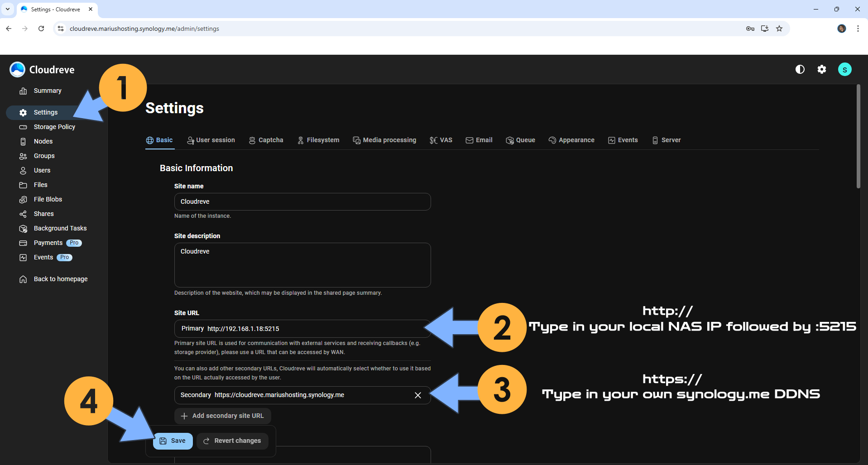The image size is (868, 465).
Task: Click the page vertical scrollbar
Action: pyautogui.click(x=858, y=136)
